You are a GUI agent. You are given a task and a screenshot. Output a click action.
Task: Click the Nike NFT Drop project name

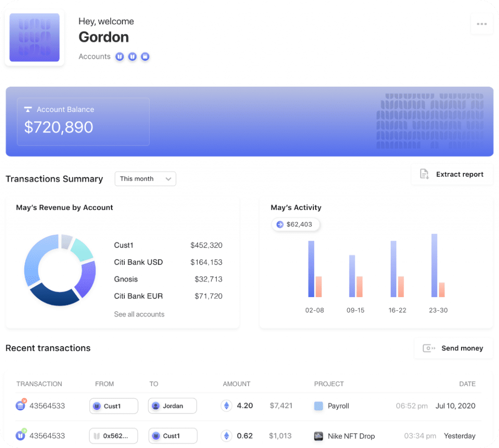351,436
